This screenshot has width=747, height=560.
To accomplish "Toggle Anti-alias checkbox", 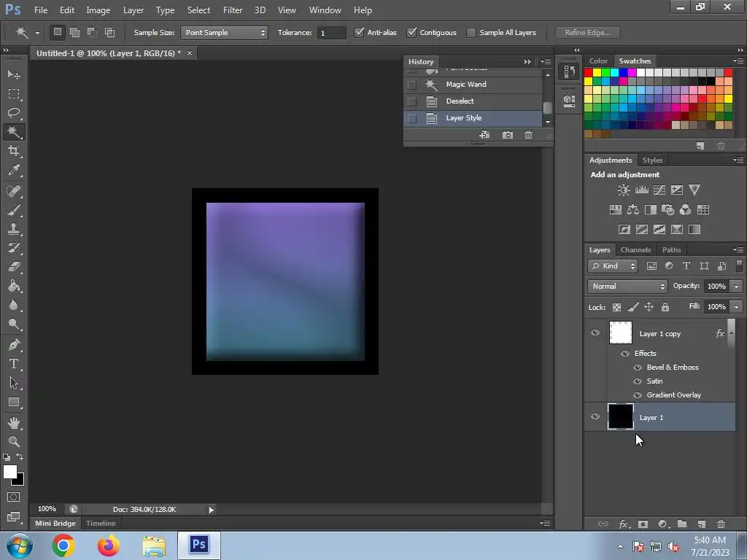I will (359, 32).
